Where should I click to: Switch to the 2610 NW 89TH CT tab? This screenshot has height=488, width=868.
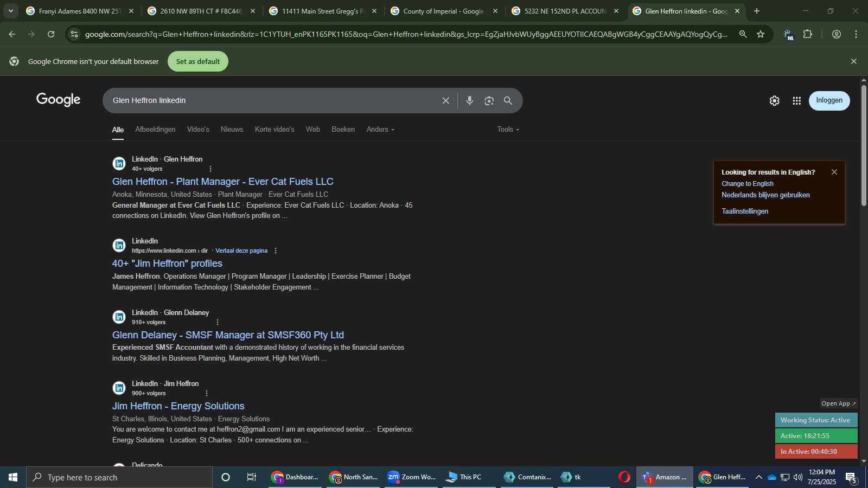(x=201, y=11)
